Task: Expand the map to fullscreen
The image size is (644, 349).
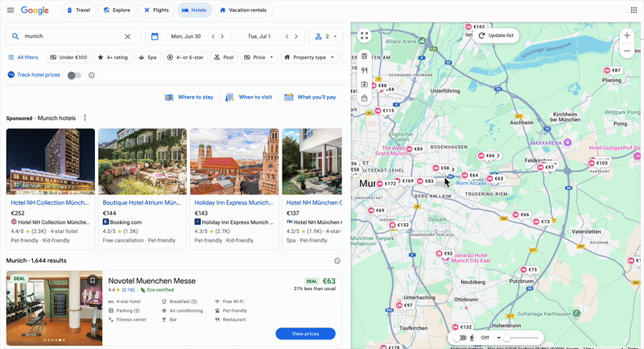Action: point(365,36)
